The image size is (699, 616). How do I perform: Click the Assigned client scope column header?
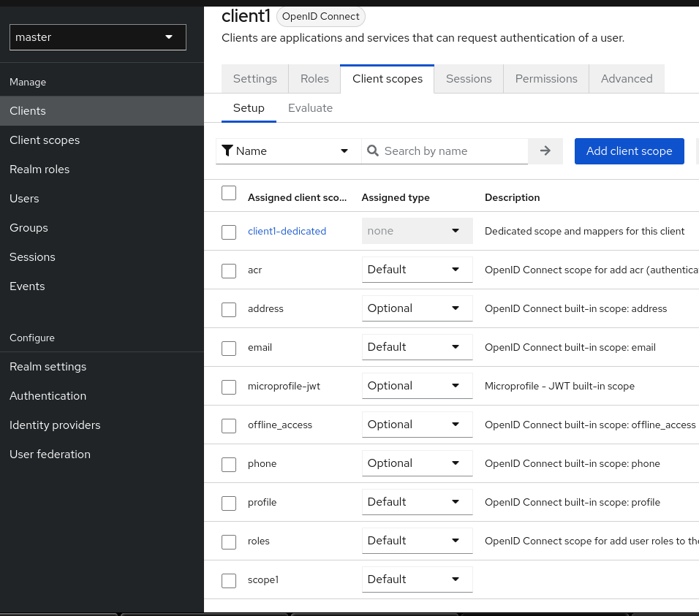click(297, 197)
